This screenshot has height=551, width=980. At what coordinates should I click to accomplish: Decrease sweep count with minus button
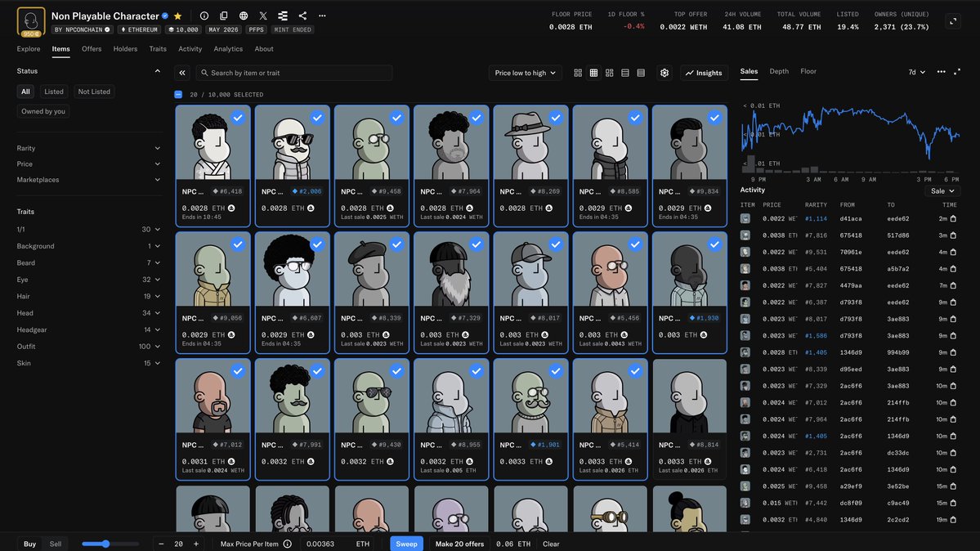point(161,544)
